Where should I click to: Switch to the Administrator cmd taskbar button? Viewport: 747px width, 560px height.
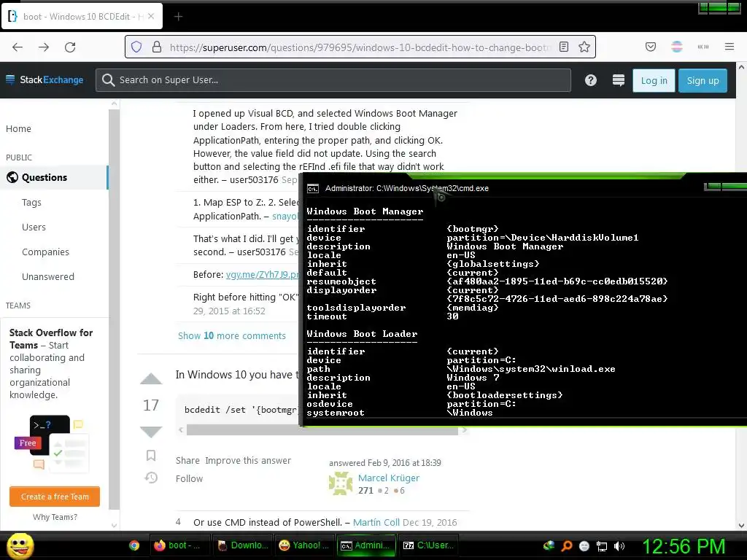366,545
